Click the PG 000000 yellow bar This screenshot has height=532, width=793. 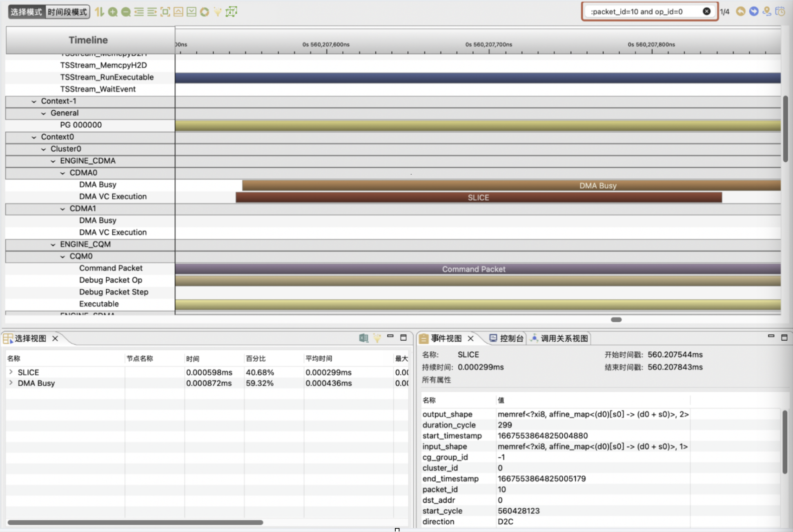(x=478, y=125)
